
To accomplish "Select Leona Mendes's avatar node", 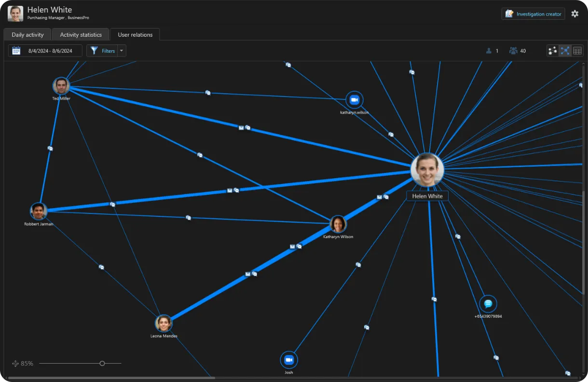I will click(x=164, y=323).
